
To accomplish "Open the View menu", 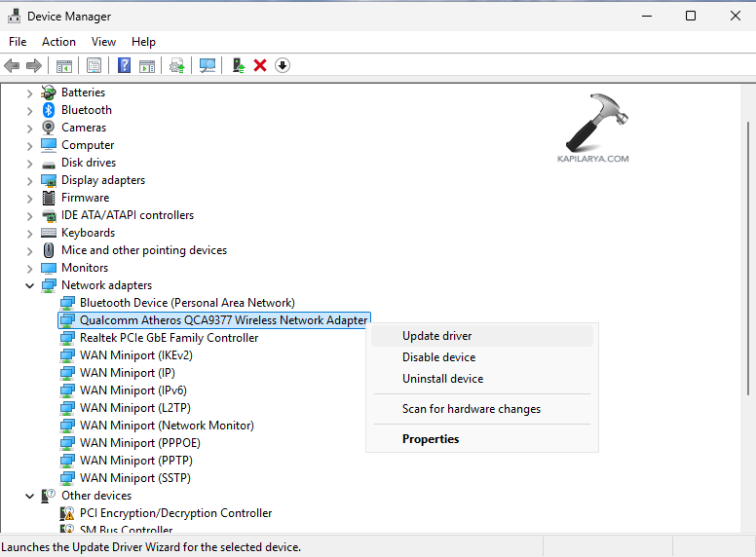I will click(103, 42).
